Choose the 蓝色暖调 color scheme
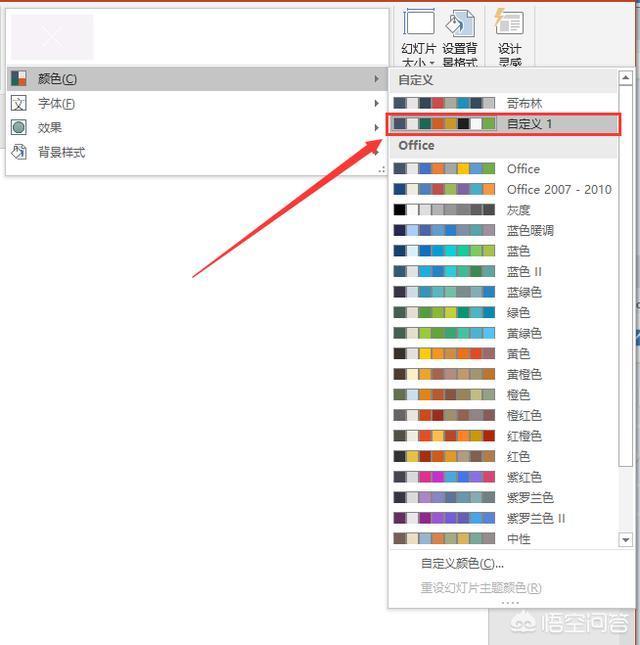The height and width of the screenshot is (645, 640). pyautogui.click(x=503, y=230)
